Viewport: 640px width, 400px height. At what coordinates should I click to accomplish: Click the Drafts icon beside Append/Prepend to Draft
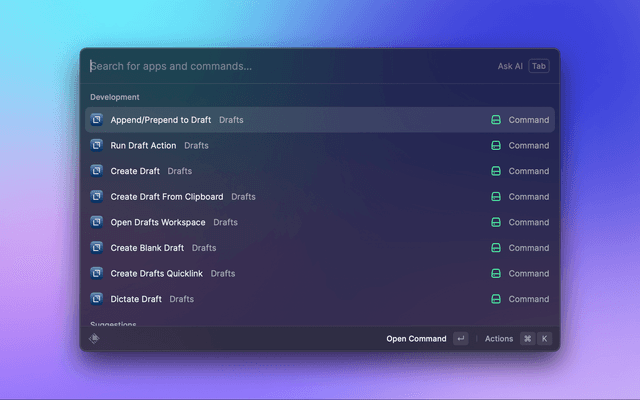click(x=97, y=120)
